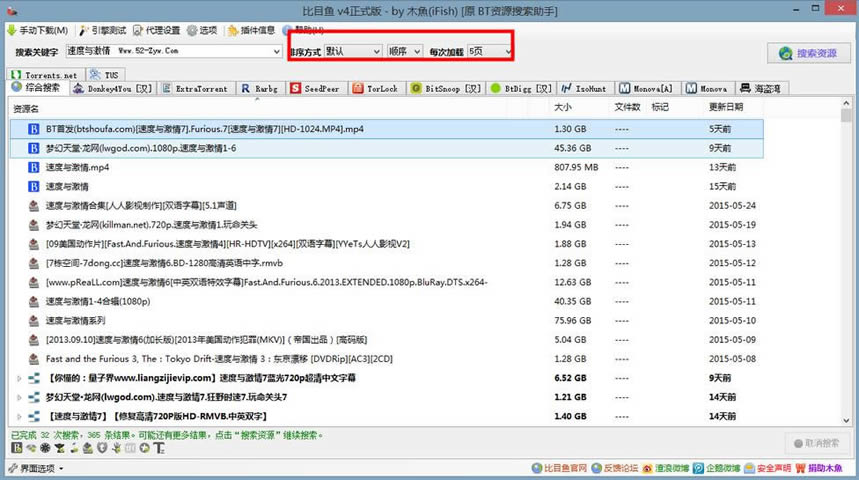
Task: Open 引擎测试 engine test tool
Action: pos(102,30)
